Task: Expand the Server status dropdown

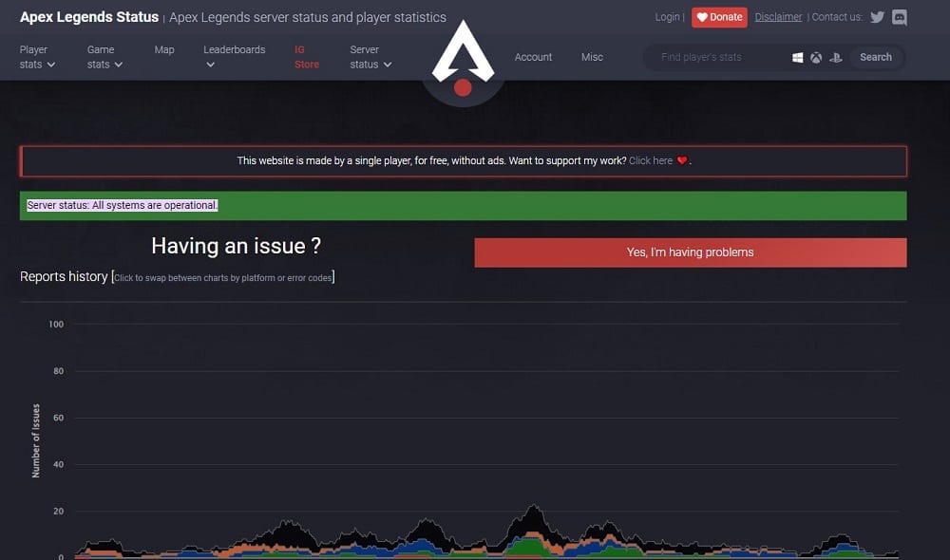Action: (370, 57)
